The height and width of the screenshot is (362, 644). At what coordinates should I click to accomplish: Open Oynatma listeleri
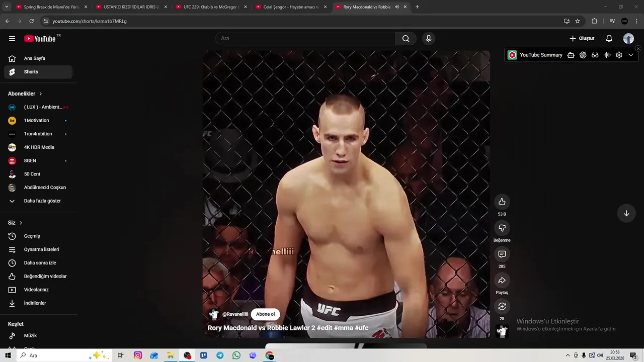click(38, 250)
